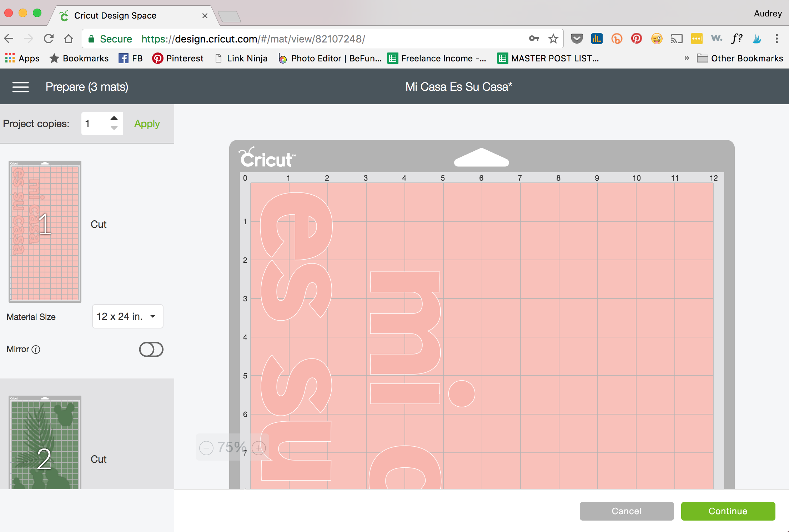This screenshot has width=789, height=532.
Task: Bookmark this page with the star icon
Action: [553, 39]
